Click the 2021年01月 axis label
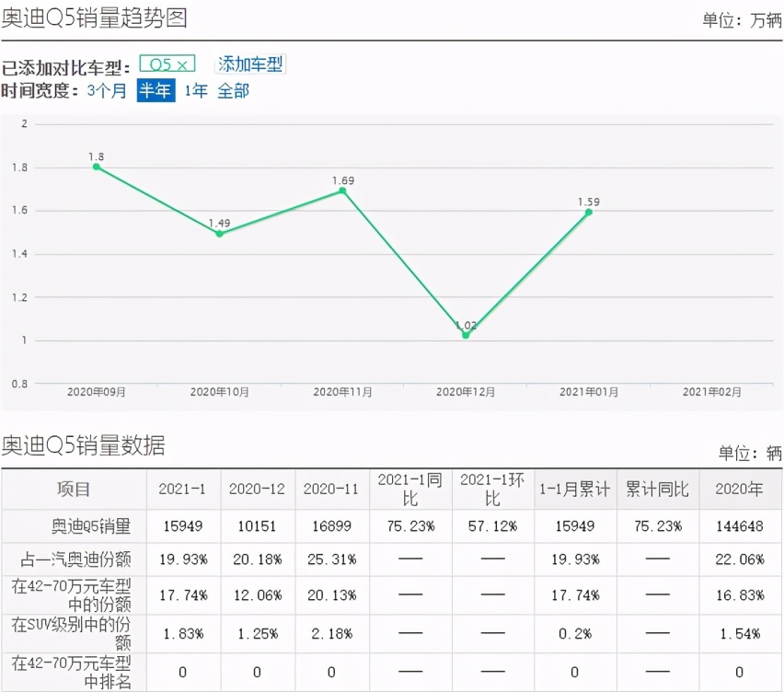784x692 pixels. click(589, 392)
